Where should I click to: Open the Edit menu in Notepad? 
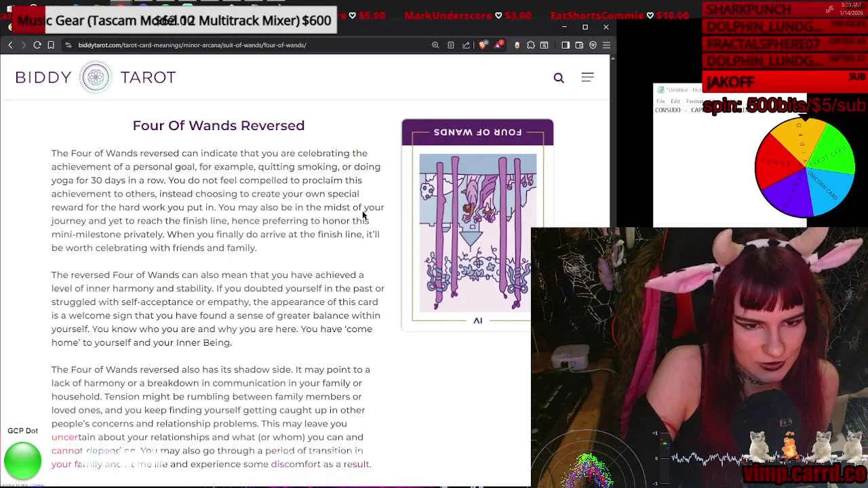(675, 101)
